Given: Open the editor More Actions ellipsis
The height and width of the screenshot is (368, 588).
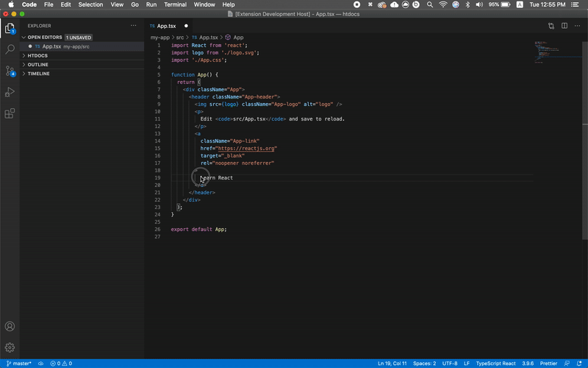Looking at the screenshot, I should 578,26.
